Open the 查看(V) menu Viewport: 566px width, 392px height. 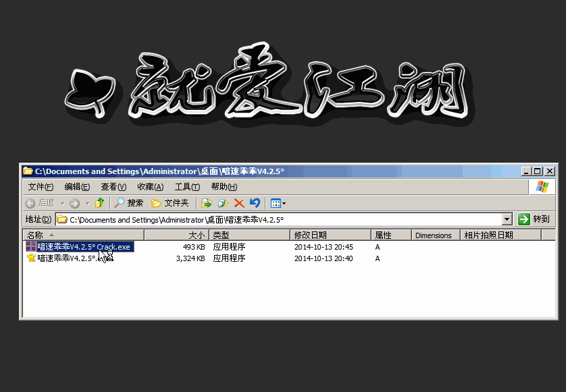click(x=113, y=187)
